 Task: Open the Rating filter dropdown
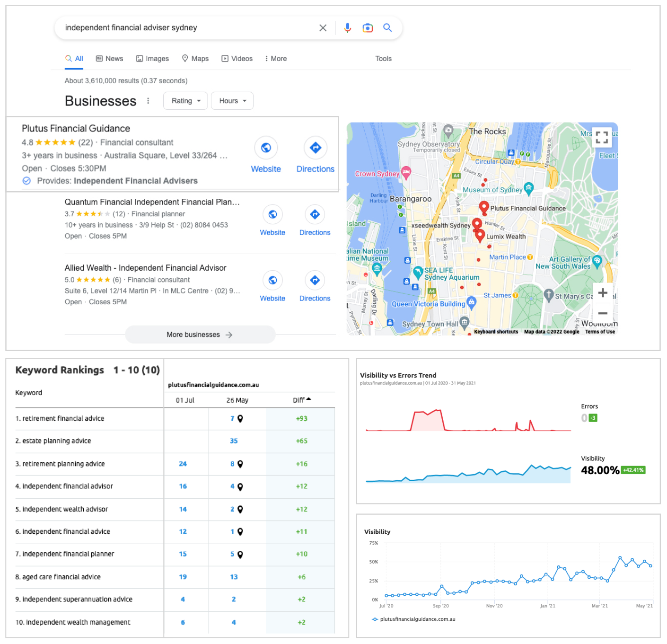tap(185, 100)
